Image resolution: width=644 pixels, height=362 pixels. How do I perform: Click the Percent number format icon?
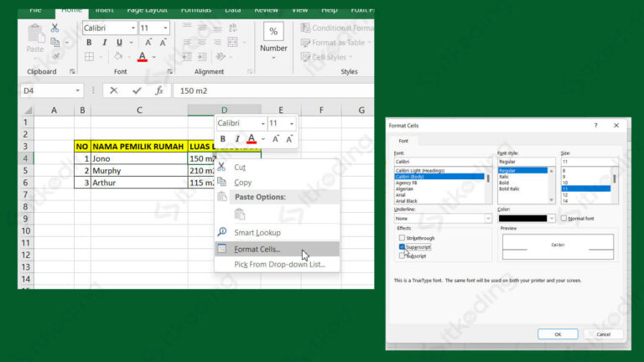tap(273, 32)
